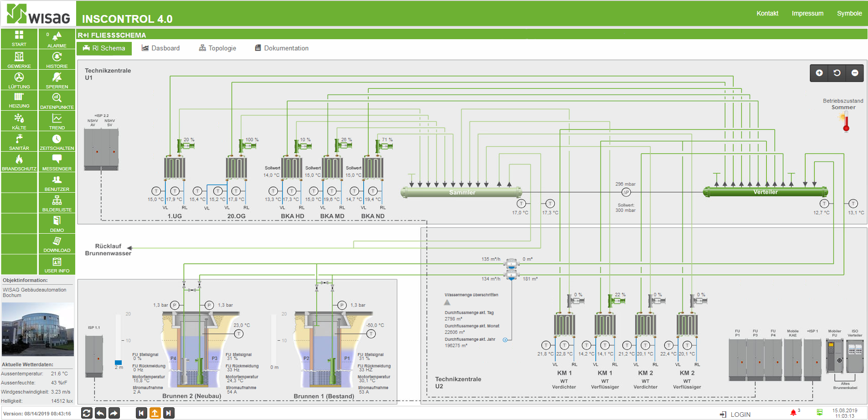868x420 pixels.
Task: Click the ISP 1.1 cabinet
Action: pyautogui.click(x=94, y=357)
